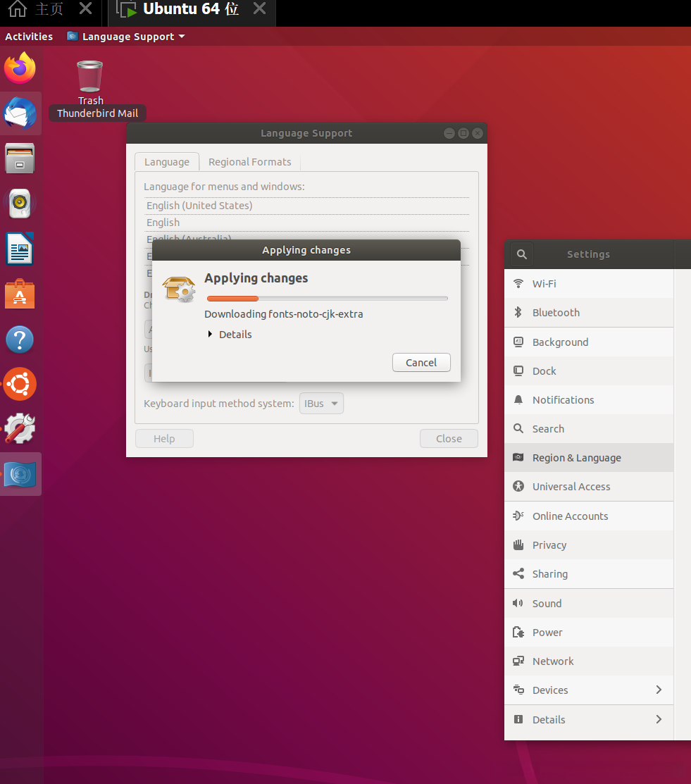Viewport: 691px width, 784px height.
Task: Switch to the Regional Formats tab
Action: tap(249, 162)
